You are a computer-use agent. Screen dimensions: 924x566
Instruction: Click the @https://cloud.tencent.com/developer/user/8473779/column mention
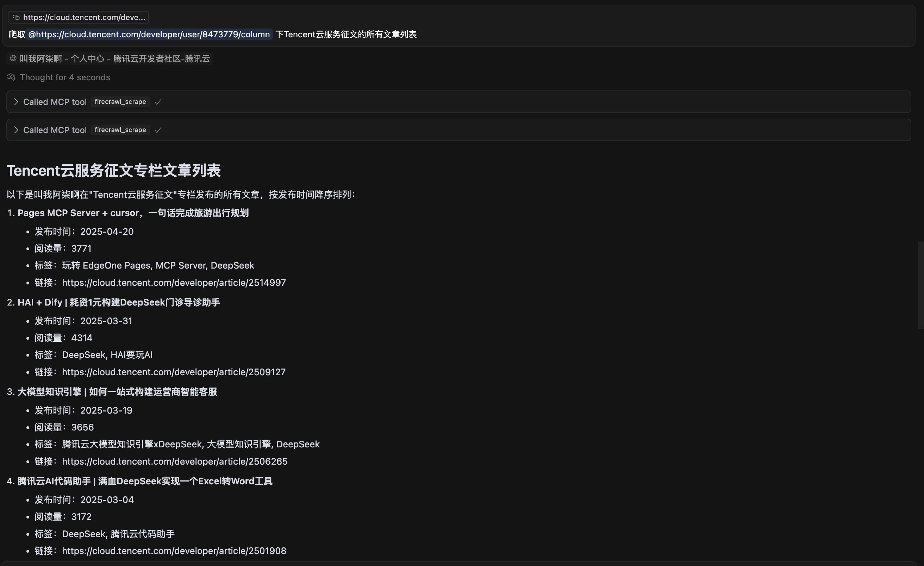[x=149, y=34]
